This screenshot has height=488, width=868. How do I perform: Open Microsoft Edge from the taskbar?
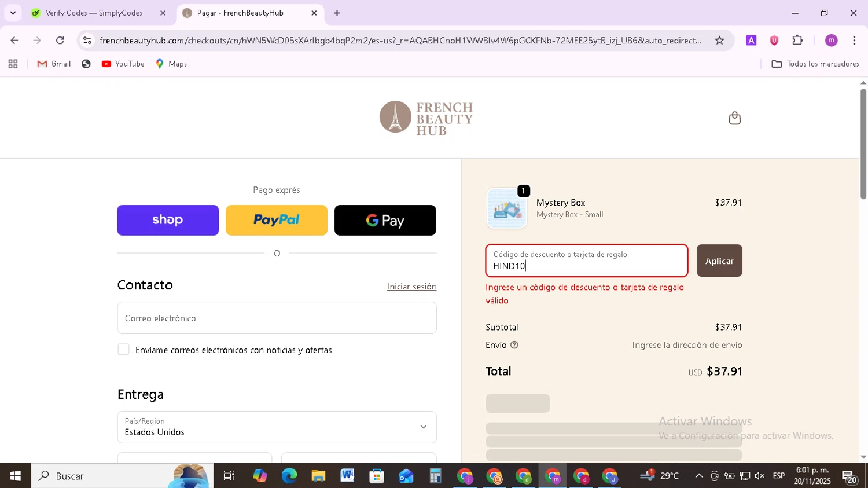pyautogui.click(x=289, y=476)
